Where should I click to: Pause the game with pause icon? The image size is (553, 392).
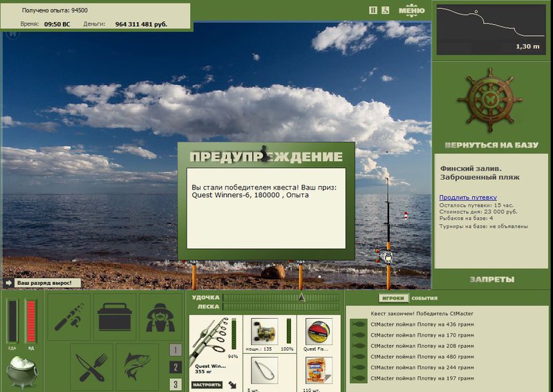coord(373,10)
